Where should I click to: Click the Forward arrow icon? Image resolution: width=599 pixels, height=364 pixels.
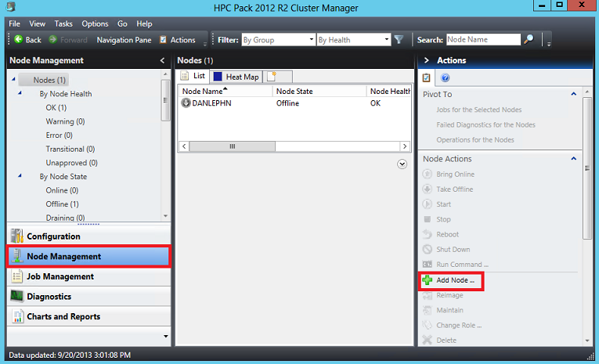tap(52, 39)
